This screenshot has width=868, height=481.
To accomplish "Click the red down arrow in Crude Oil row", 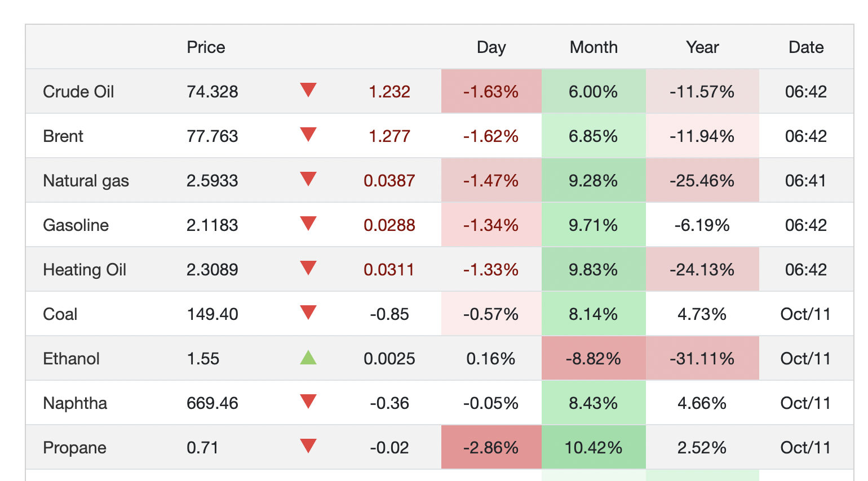I will point(308,90).
